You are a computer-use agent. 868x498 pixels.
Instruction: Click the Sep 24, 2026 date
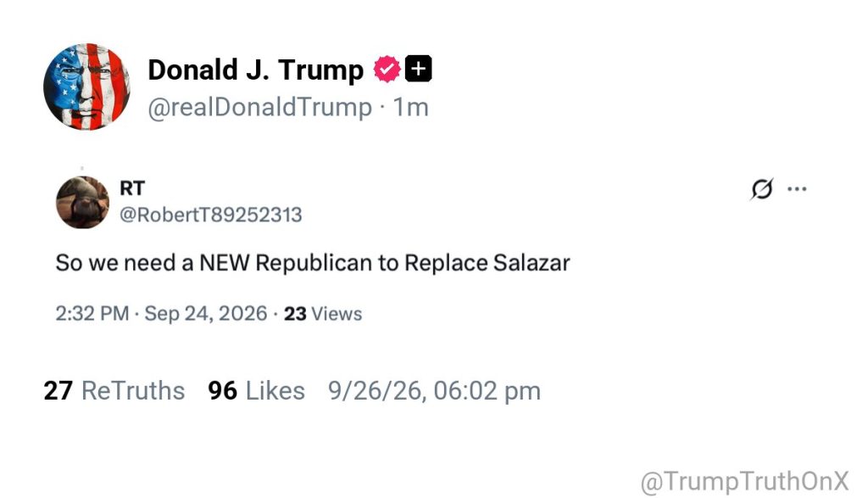coord(206,314)
